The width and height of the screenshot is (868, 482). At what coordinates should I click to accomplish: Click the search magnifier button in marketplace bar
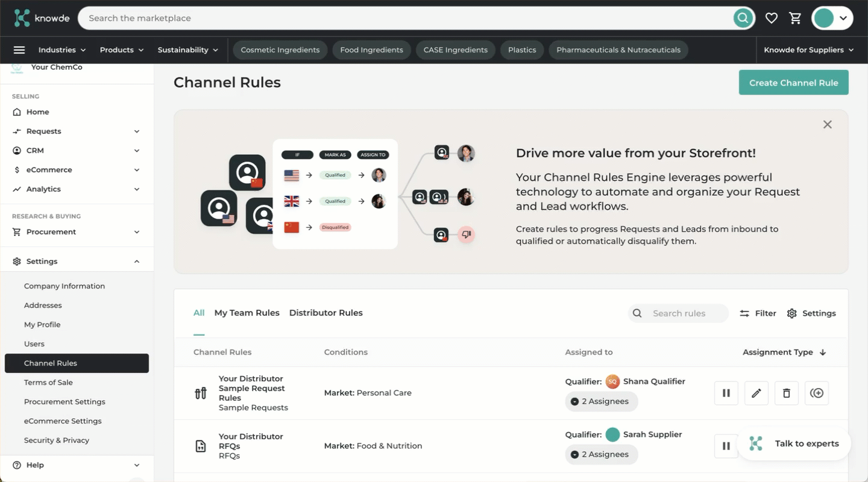[743, 18]
